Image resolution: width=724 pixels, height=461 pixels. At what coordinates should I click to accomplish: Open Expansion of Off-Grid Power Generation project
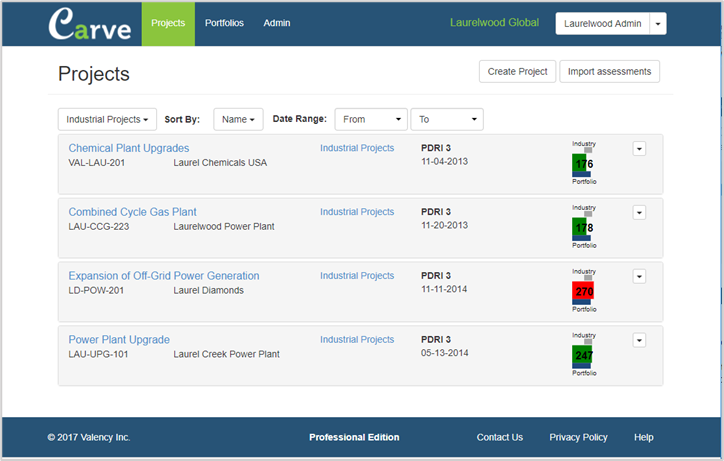(x=164, y=276)
